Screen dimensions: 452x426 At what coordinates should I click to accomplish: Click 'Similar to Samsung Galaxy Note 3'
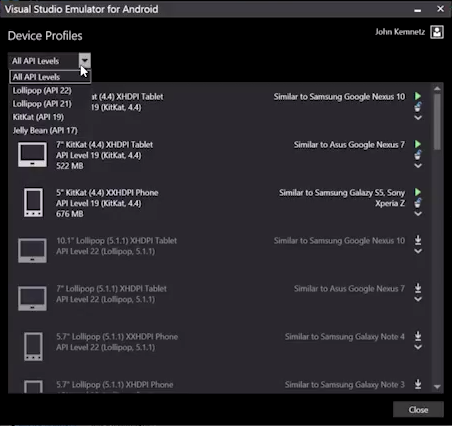coord(345,385)
